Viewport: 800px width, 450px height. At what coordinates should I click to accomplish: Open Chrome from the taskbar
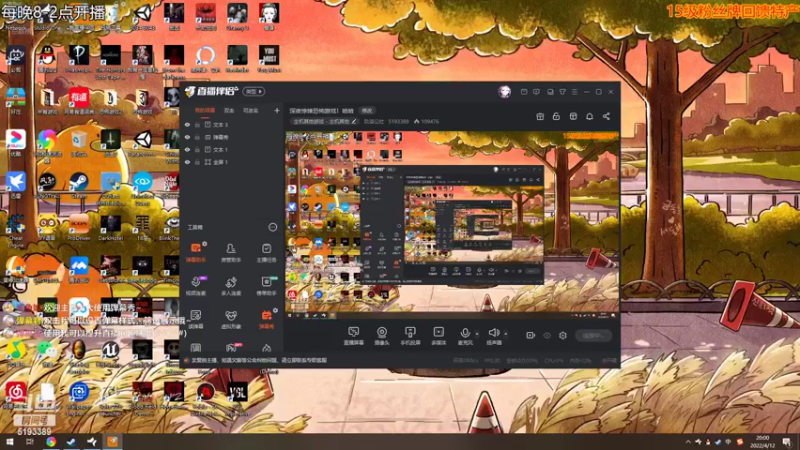[x=51, y=442]
